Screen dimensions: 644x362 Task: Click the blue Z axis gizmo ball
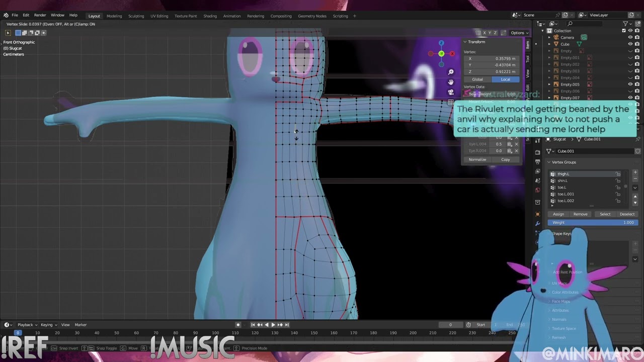coord(441,43)
